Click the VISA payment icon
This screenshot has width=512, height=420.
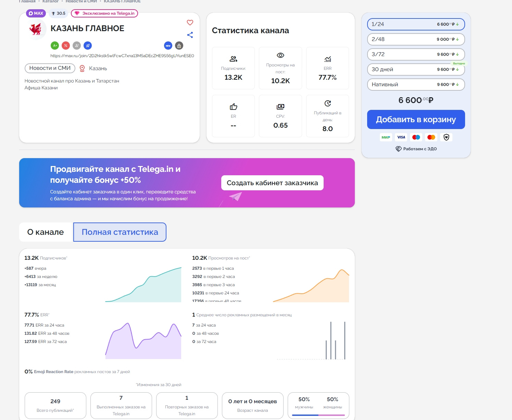(x=401, y=137)
